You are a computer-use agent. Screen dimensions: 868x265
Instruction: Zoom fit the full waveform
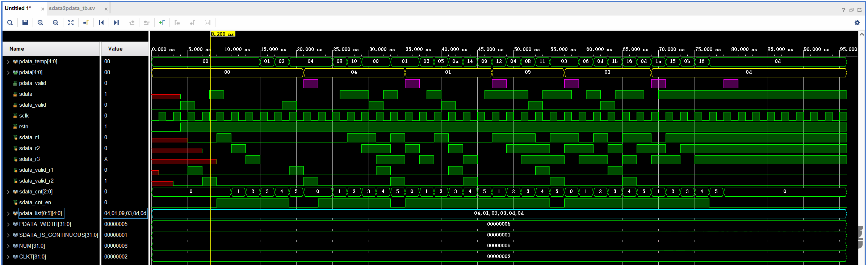pos(71,23)
